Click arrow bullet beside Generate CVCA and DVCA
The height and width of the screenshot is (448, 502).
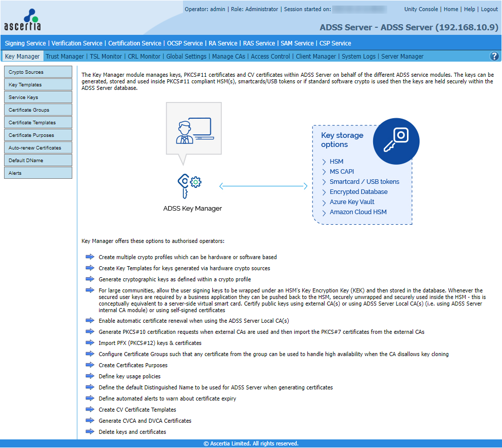click(x=90, y=421)
